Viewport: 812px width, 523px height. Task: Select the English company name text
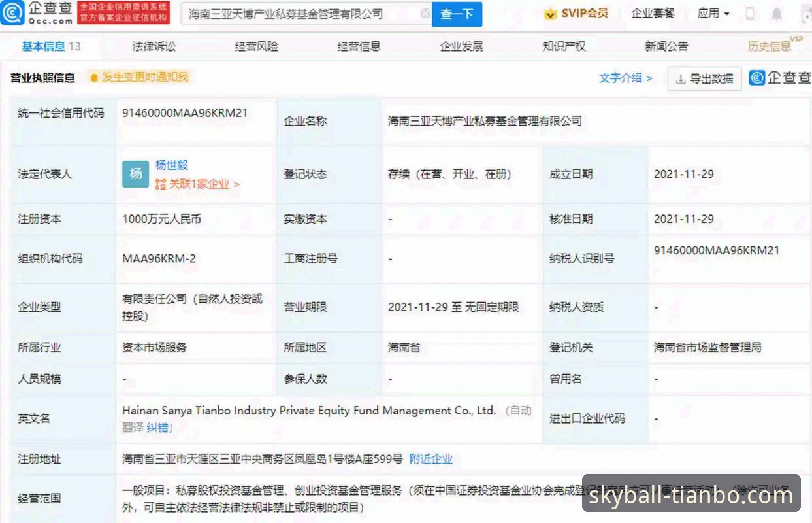pyautogui.click(x=309, y=411)
